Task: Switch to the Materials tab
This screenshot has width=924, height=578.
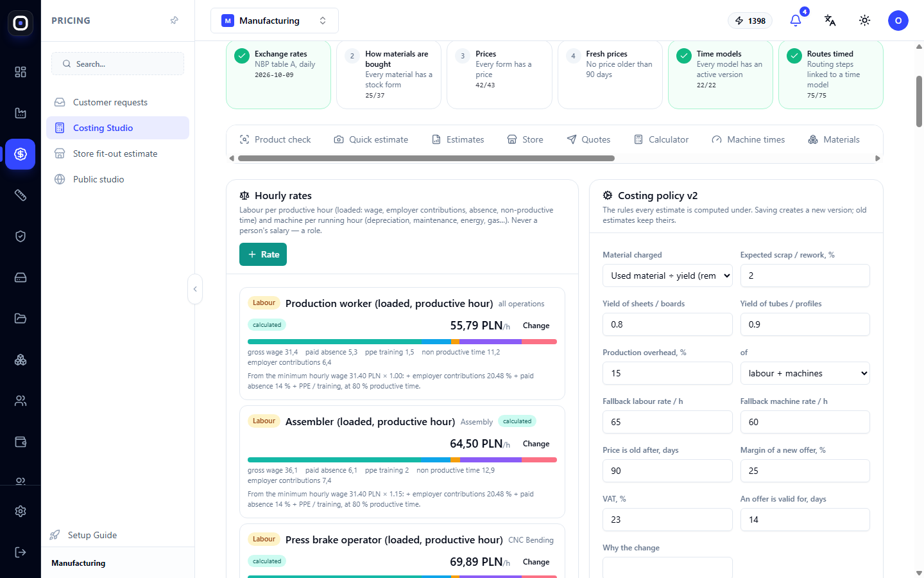Action: pyautogui.click(x=834, y=139)
